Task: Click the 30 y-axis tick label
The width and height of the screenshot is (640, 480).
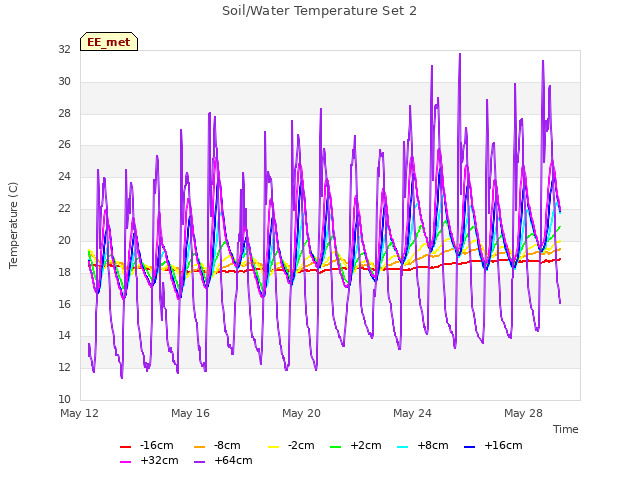Action: coord(64,82)
